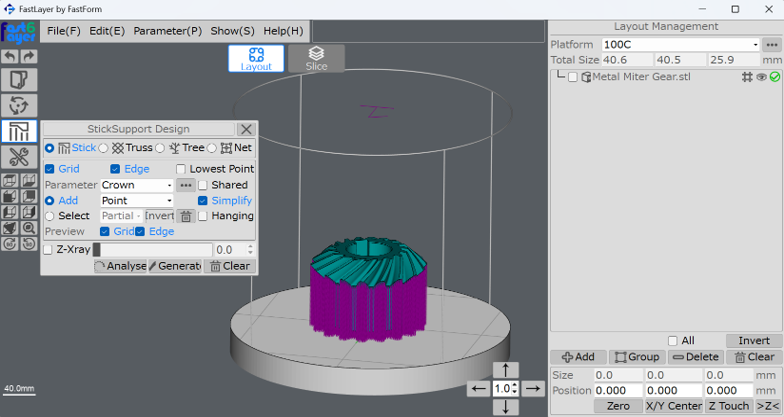Screen dimensions: 784x417
Task: Enable the Lowest Point checkbox
Action: (181, 169)
